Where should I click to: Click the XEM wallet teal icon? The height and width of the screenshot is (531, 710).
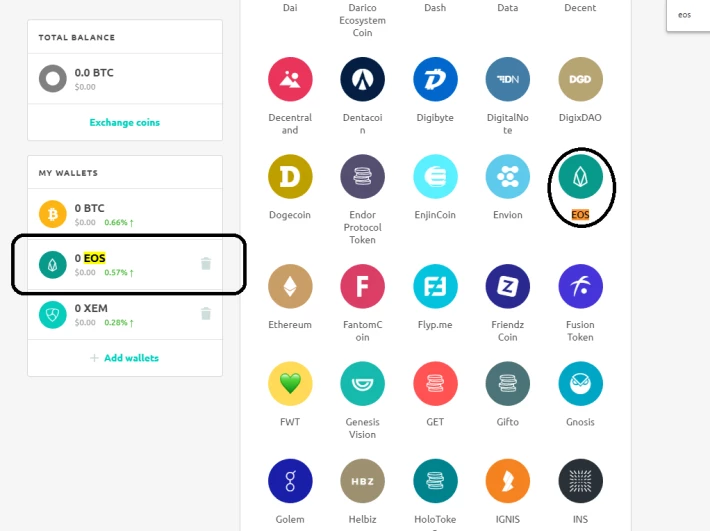(x=53, y=315)
